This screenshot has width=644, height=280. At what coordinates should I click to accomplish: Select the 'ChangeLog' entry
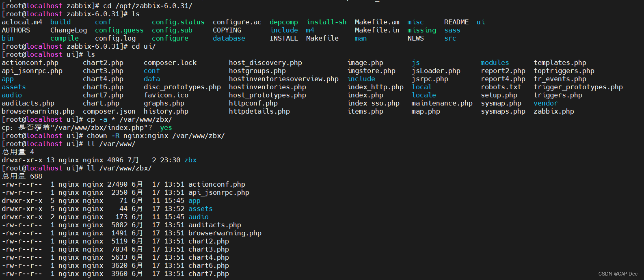(x=69, y=30)
